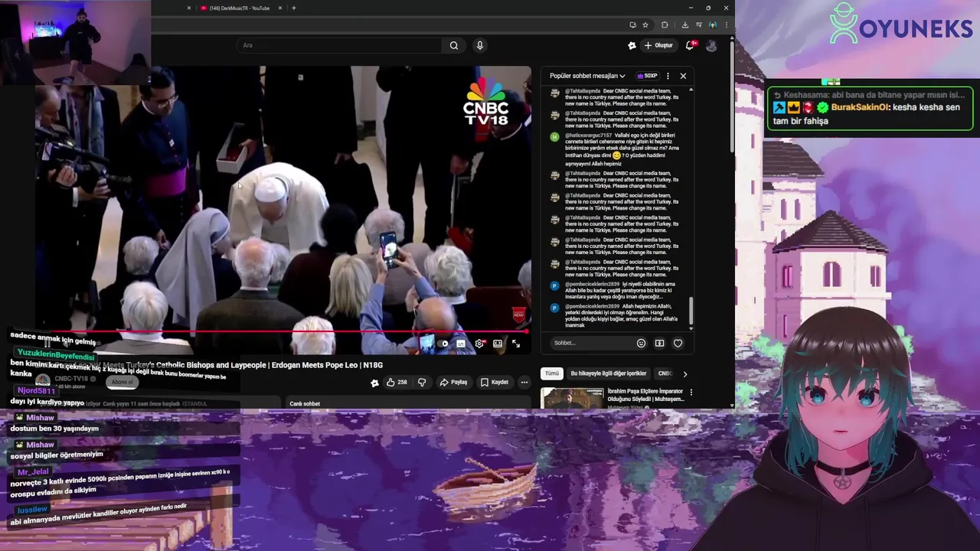Click the Kaydet save button
The width and height of the screenshot is (980, 551).
(495, 382)
